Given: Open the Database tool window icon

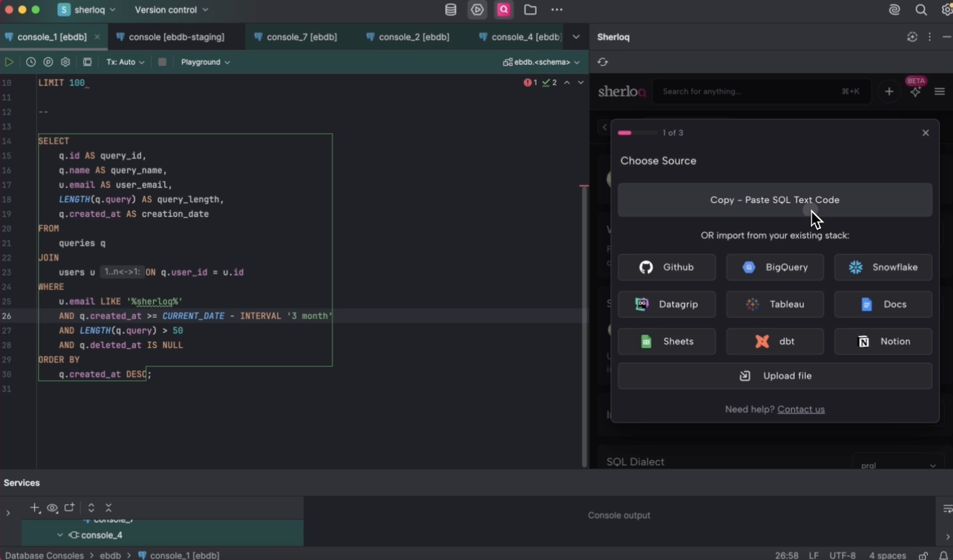Looking at the screenshot, I should pyautogui.click(x=450, y=9).
